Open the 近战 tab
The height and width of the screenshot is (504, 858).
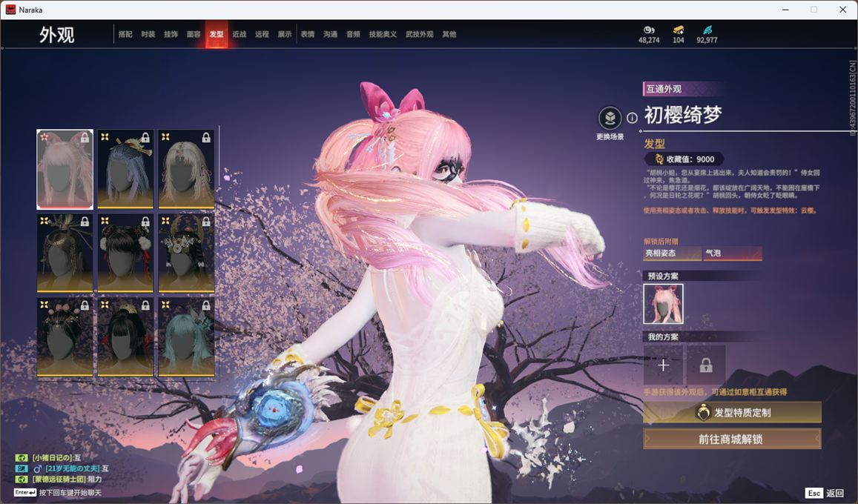point(239,34)
